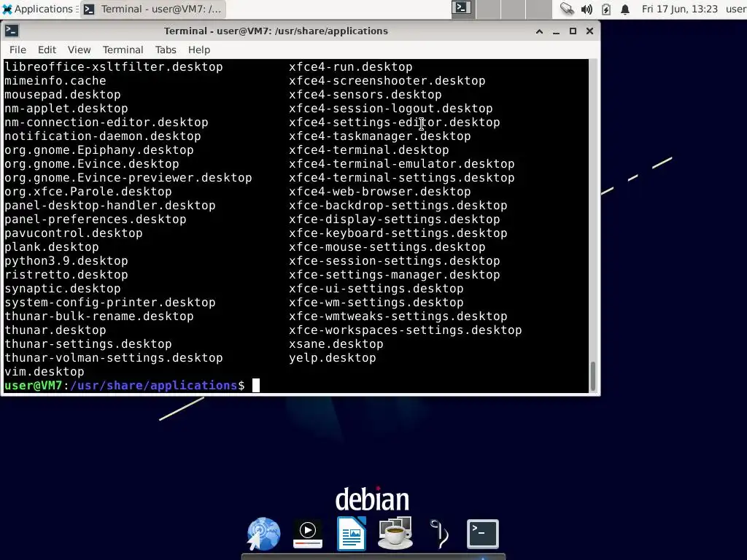This screenshot has height=560, width=747.
Task: Click the text xfce4-run.desktop
Action: point(351,66)
